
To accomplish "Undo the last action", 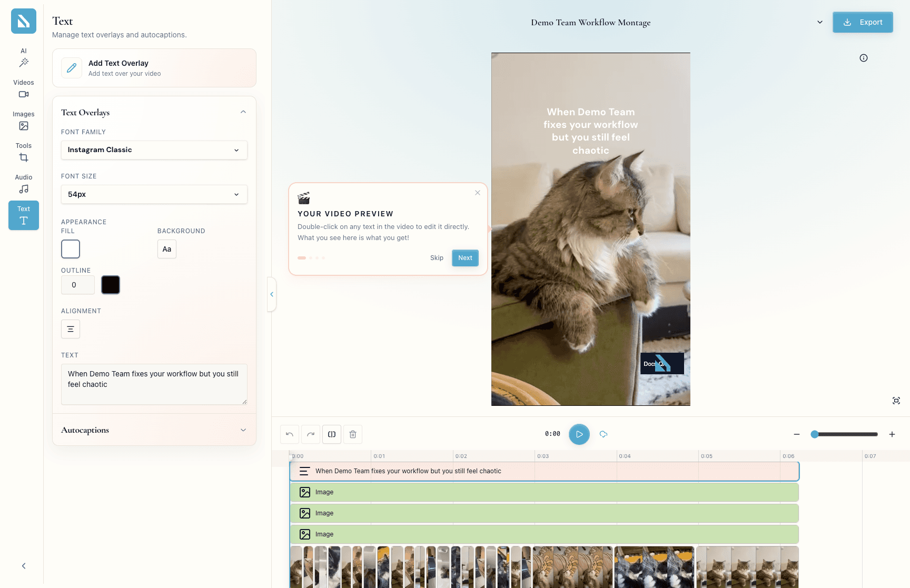I will [x=290, y=434].
